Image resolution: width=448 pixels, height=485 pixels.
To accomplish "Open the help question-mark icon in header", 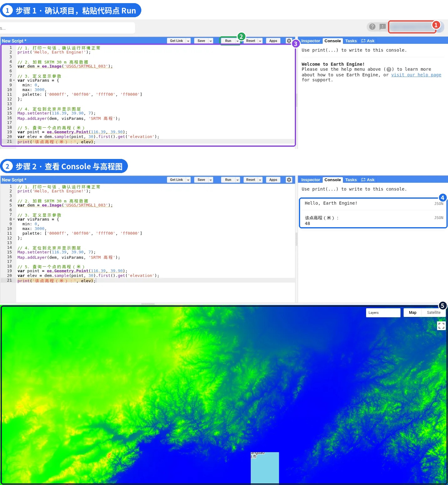I will pos(372,27).
